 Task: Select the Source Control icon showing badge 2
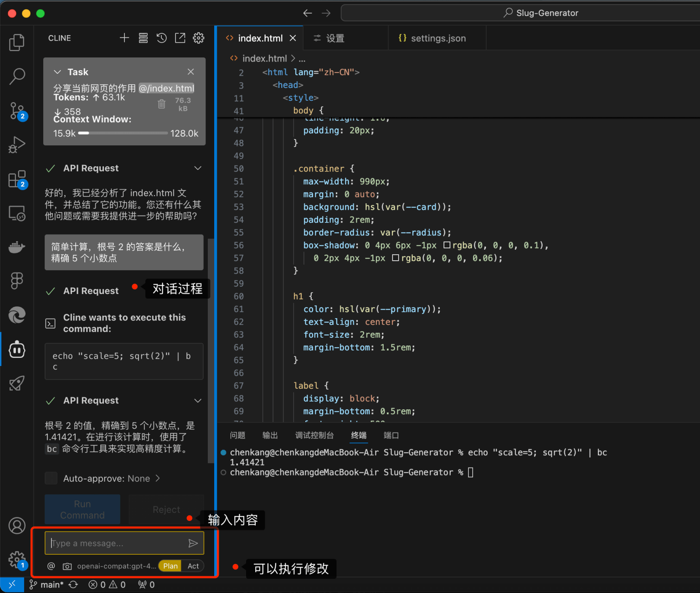click(x=17, y=111)
